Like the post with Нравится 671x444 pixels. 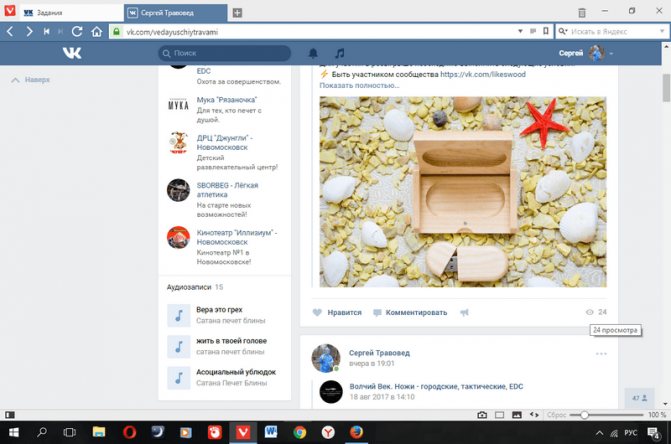coord(337,313)
